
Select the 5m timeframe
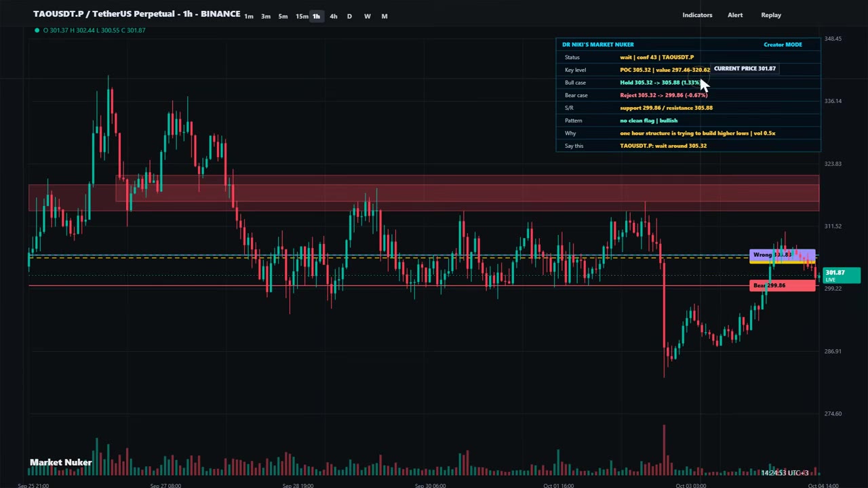point(283,16)
